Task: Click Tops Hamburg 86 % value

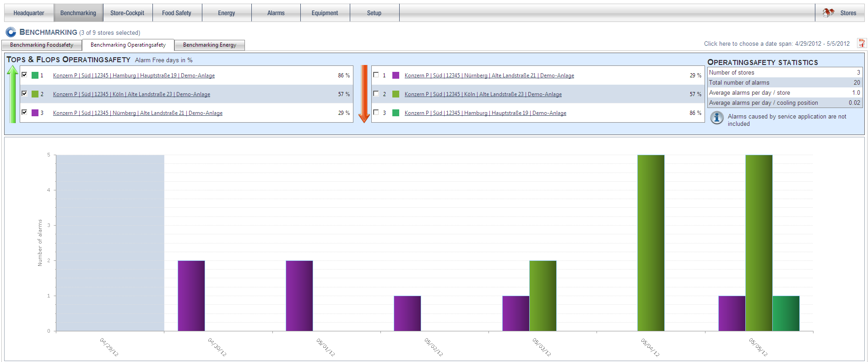Action: [344, 75]
